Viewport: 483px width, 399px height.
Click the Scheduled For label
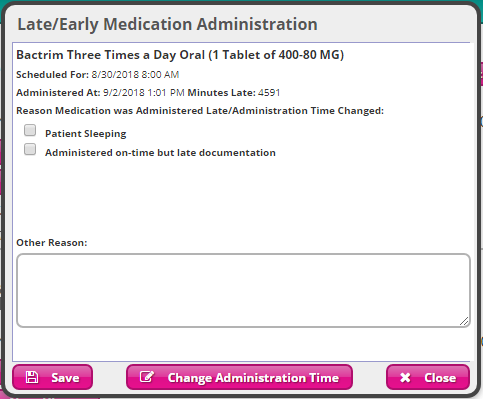point(53,74)
